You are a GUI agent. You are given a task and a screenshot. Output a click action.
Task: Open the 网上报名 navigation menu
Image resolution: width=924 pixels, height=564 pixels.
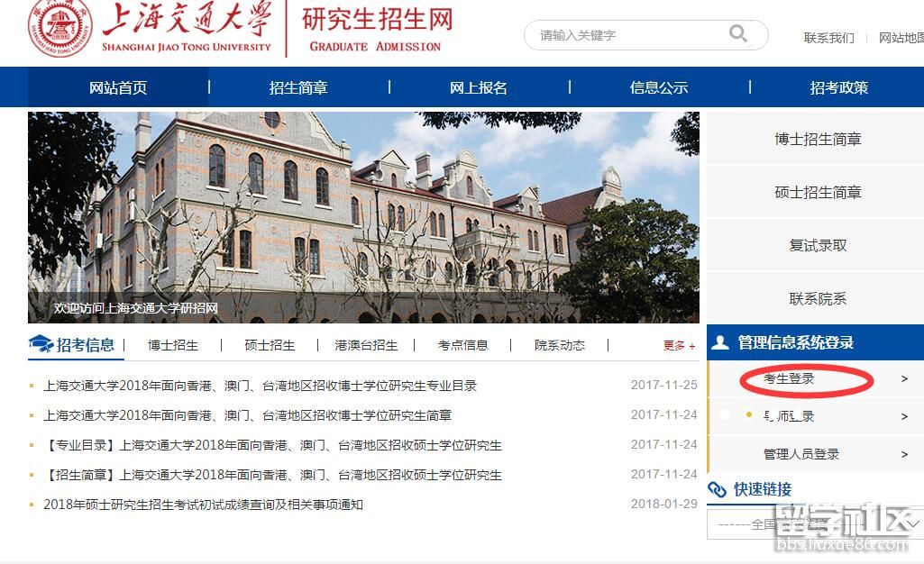point(479,87)
